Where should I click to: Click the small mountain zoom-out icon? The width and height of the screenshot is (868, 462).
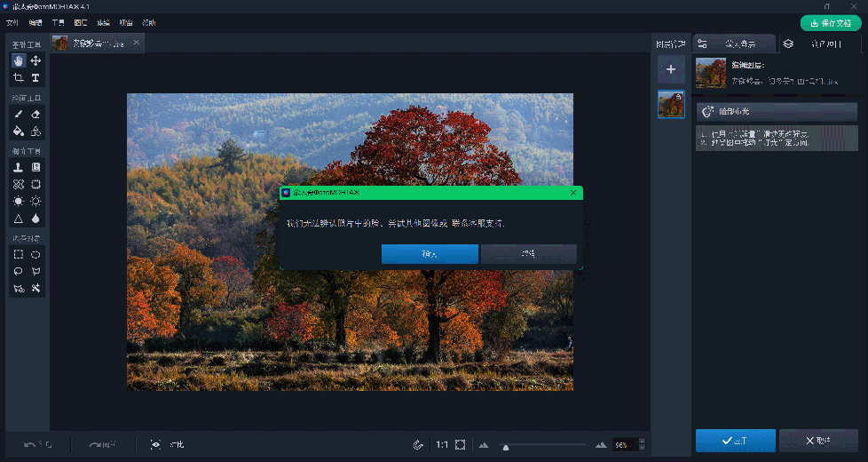tap(484, 445)
